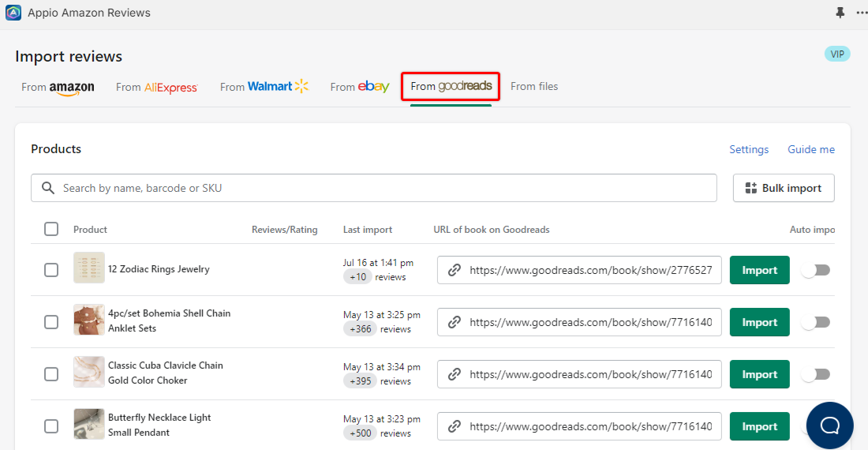This screenshot has height=450, width=868.
Task: Toggle auto import for Bohemia Shell Chain Anklet
Action: pyautogui.click(x=815, y=322)
